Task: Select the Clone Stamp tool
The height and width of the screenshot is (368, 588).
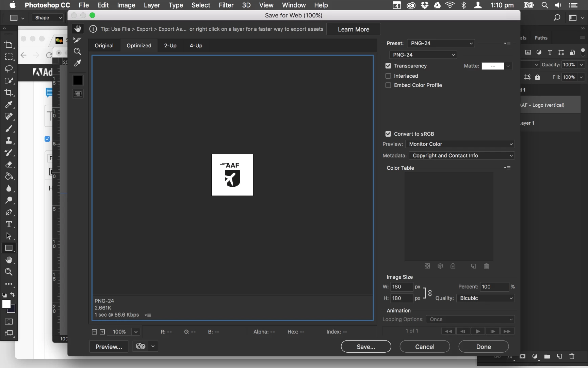Action: pyautogui.click(x=9, y=140)
